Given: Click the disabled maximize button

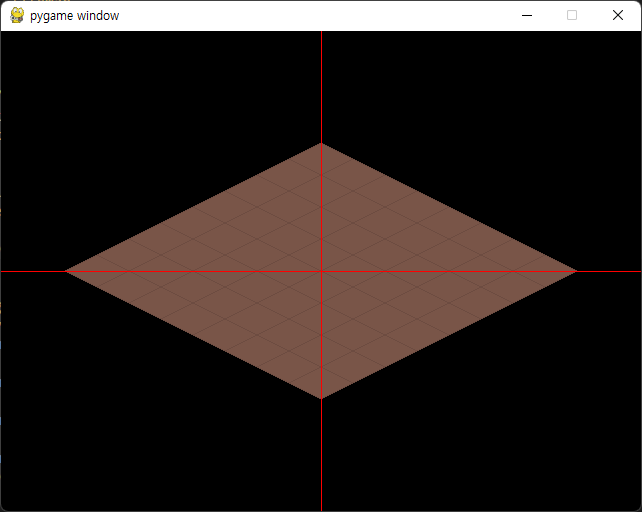Looking at the screenshot, I should point(572,16).
